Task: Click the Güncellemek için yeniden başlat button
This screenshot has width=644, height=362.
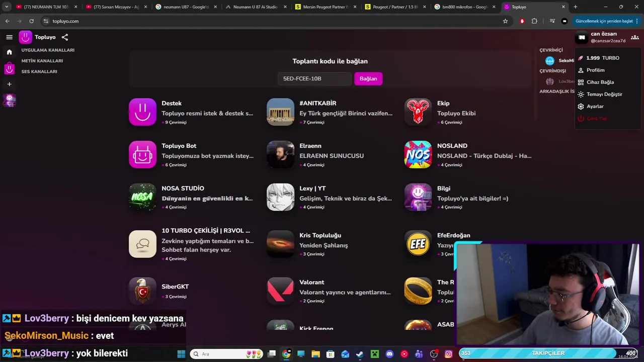Action: [x=607, y=21]
